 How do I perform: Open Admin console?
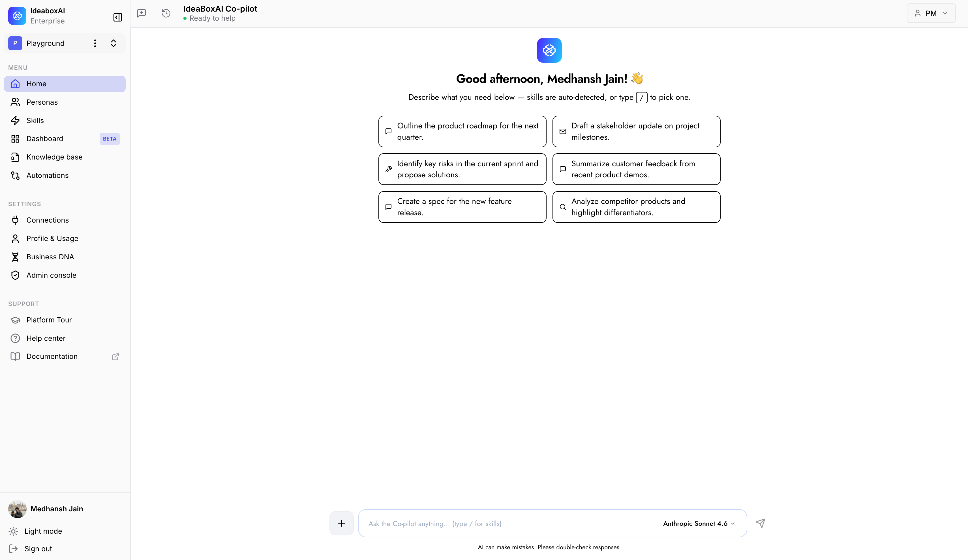[x=65, y=275]
